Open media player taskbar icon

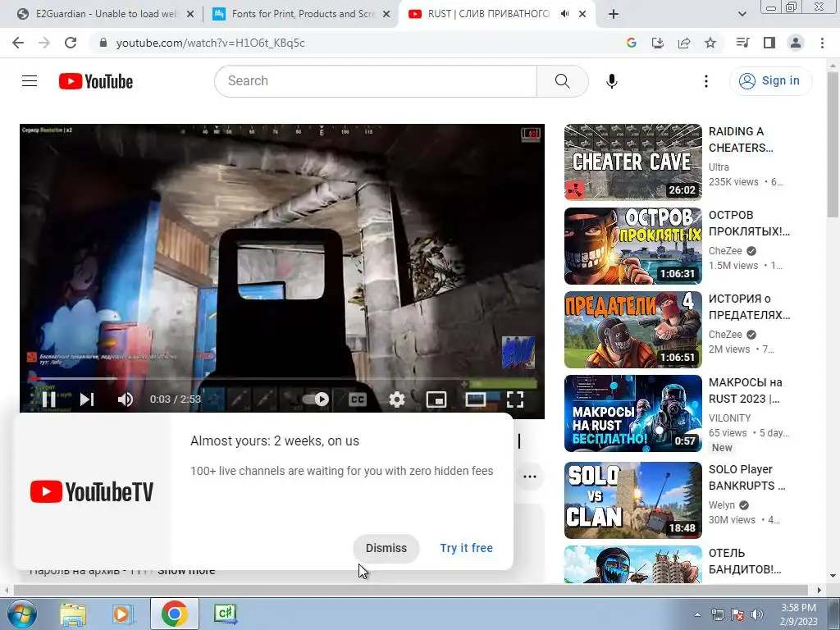pos(122,614)
